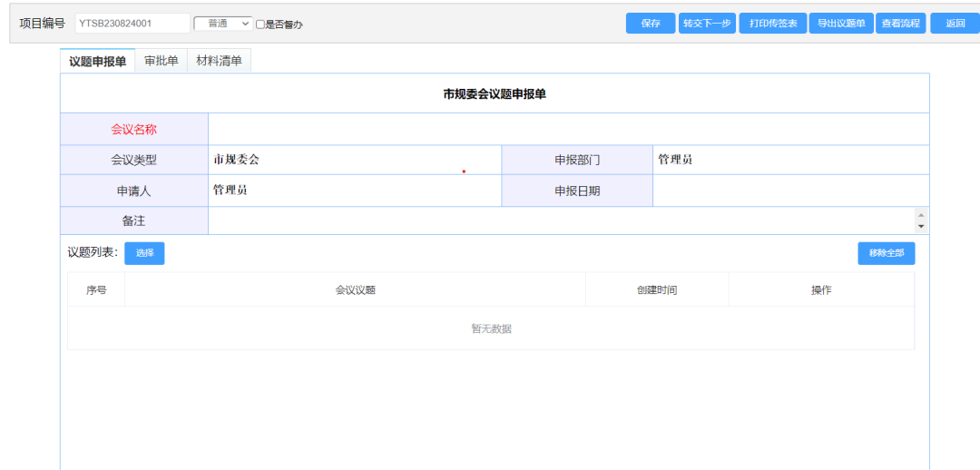Open the 普通 priority dropdown
The image size is (980, 470).
223,23
